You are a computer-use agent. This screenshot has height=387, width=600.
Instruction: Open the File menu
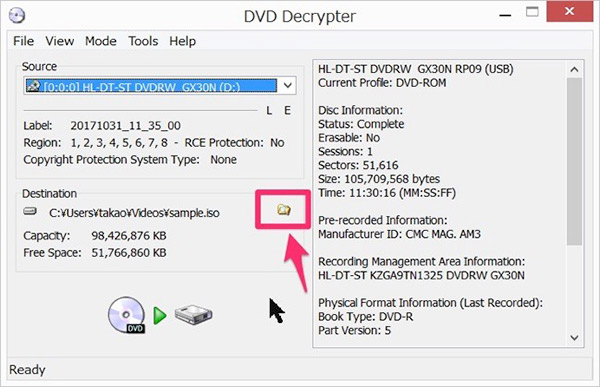(23, 41)
